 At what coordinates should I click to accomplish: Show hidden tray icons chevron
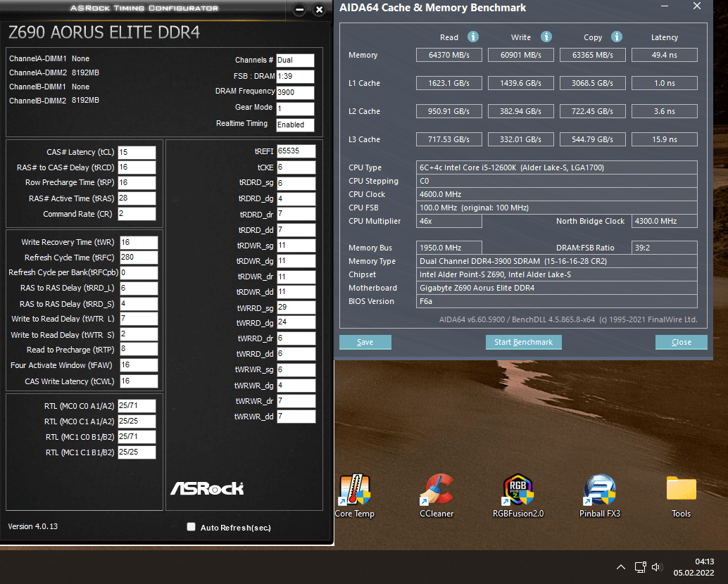point(621,567)
